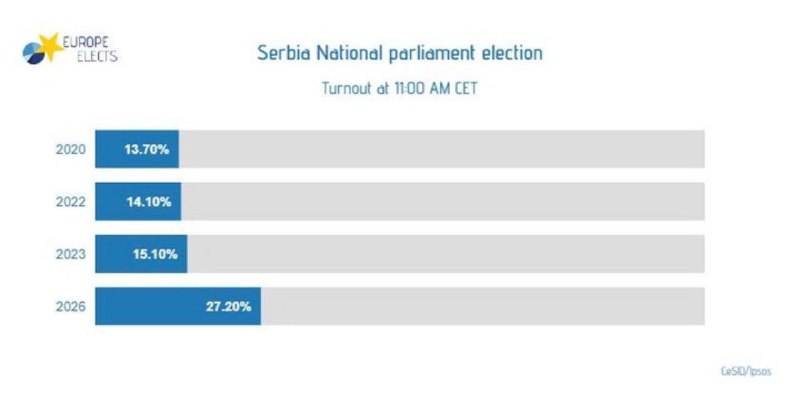Click the blue 14.10% bar segment
Viewport: 800px width, 396px height.
point(138,202)
